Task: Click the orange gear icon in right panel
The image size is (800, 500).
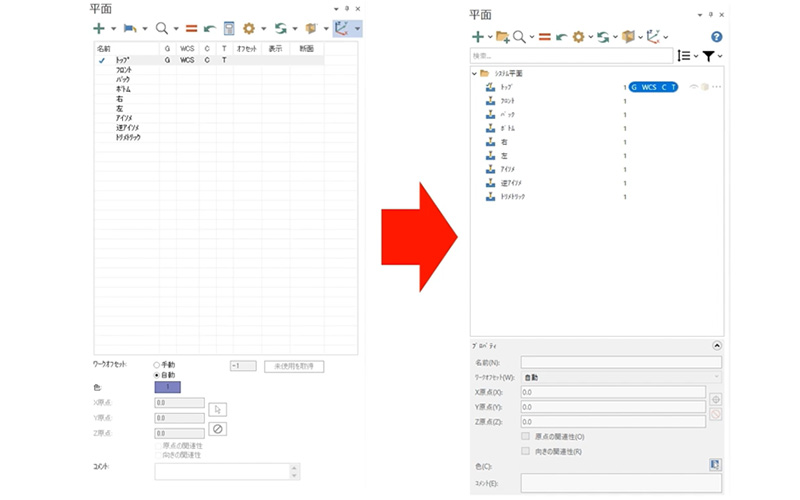Action: point(578,37)
